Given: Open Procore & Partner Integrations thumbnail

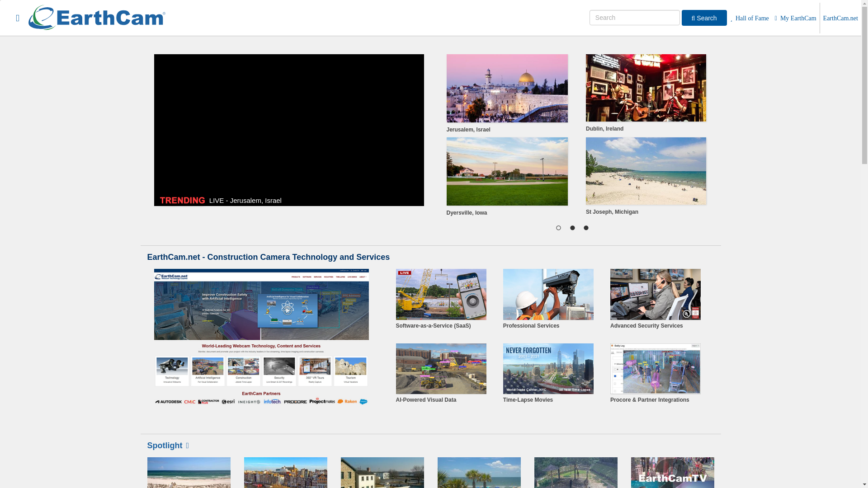Looking at the screenshot, I should click(655, 369).
